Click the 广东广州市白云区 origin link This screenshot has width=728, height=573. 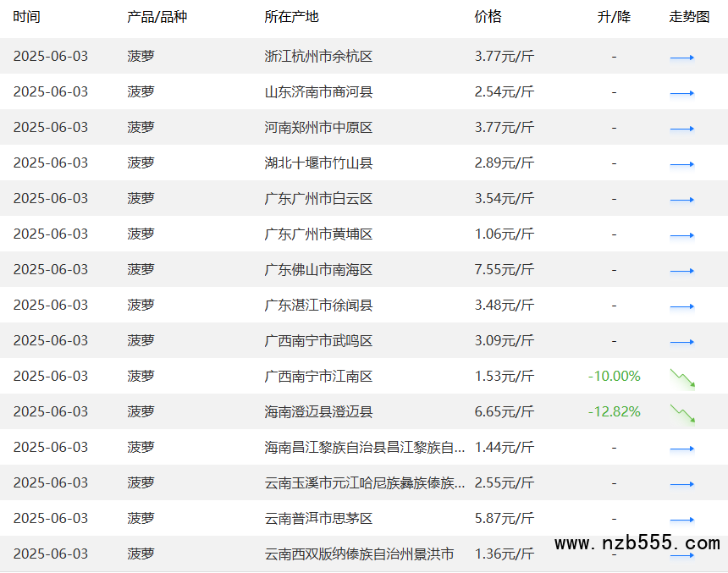(x=318, y=199)
